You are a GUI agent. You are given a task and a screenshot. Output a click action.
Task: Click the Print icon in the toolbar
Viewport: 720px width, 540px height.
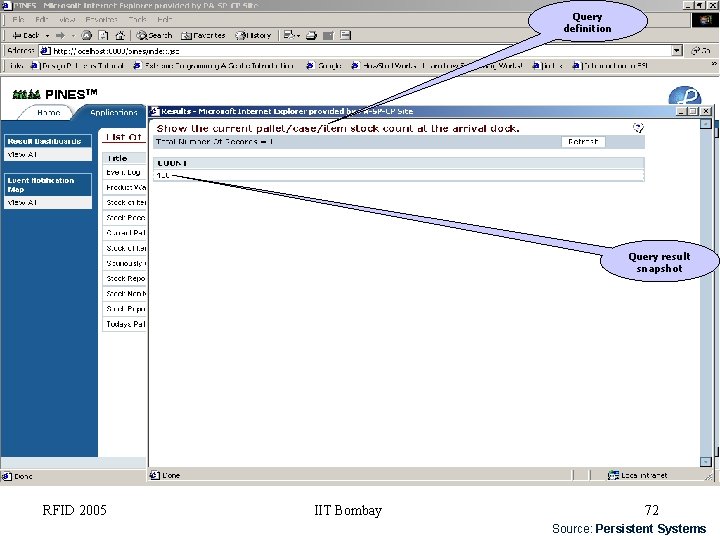(x=311, y=35)
